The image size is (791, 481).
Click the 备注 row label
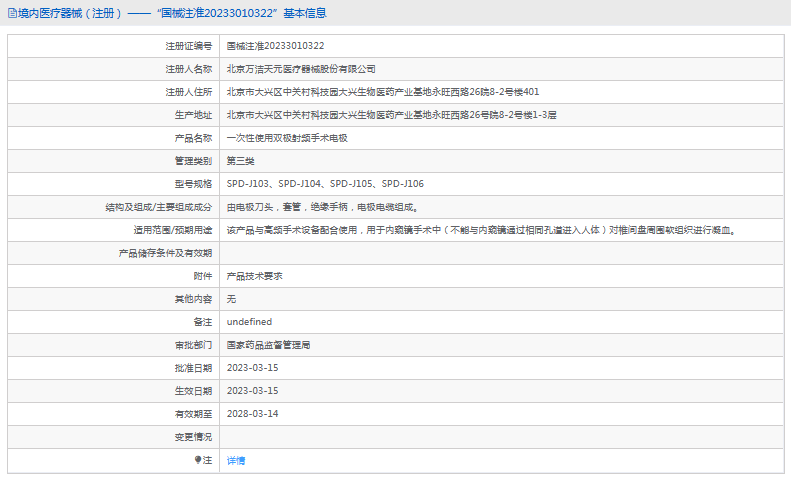click(203, 322)
